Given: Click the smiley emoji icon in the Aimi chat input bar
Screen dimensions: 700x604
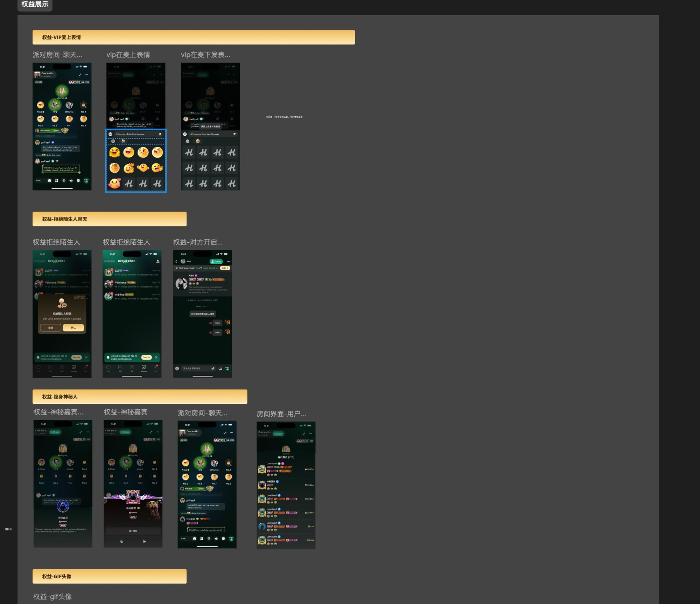Looking at the screenshot, I should pos(177,368).
